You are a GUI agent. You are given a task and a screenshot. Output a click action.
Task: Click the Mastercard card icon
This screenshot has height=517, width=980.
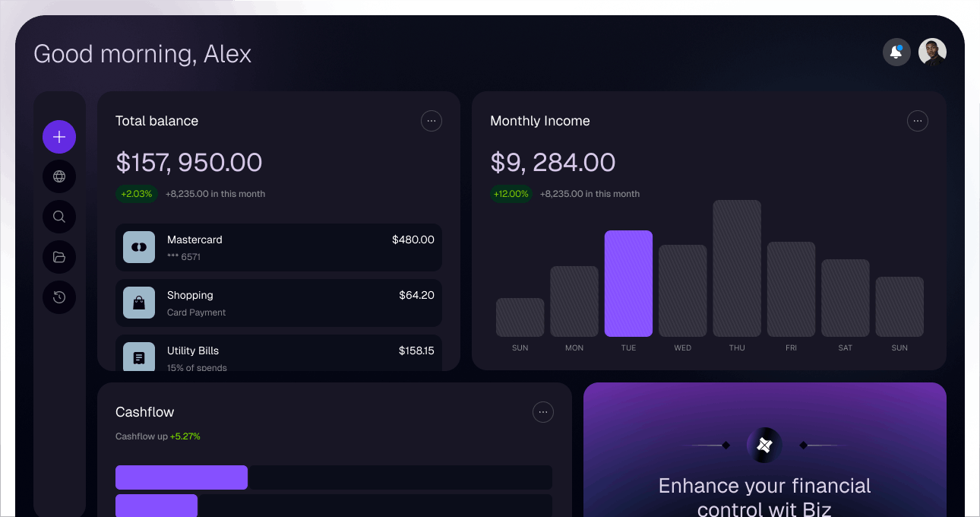click(x=139, y=247)
